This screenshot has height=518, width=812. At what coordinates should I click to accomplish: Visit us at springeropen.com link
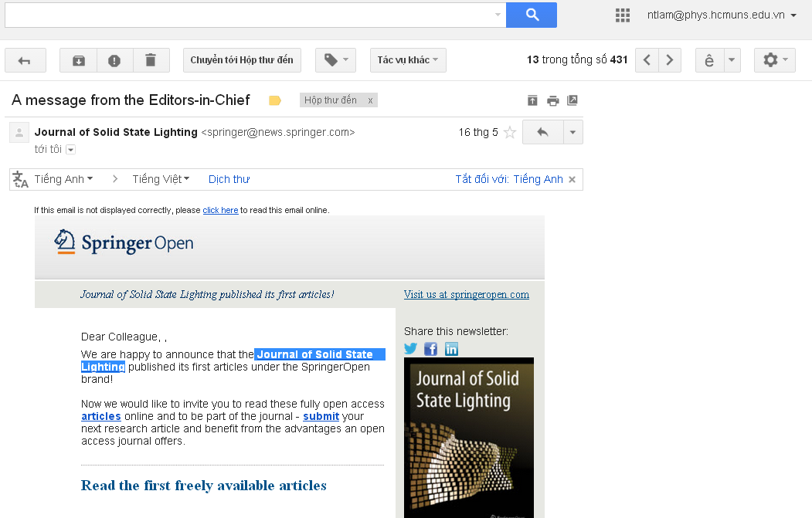[467, 294]
